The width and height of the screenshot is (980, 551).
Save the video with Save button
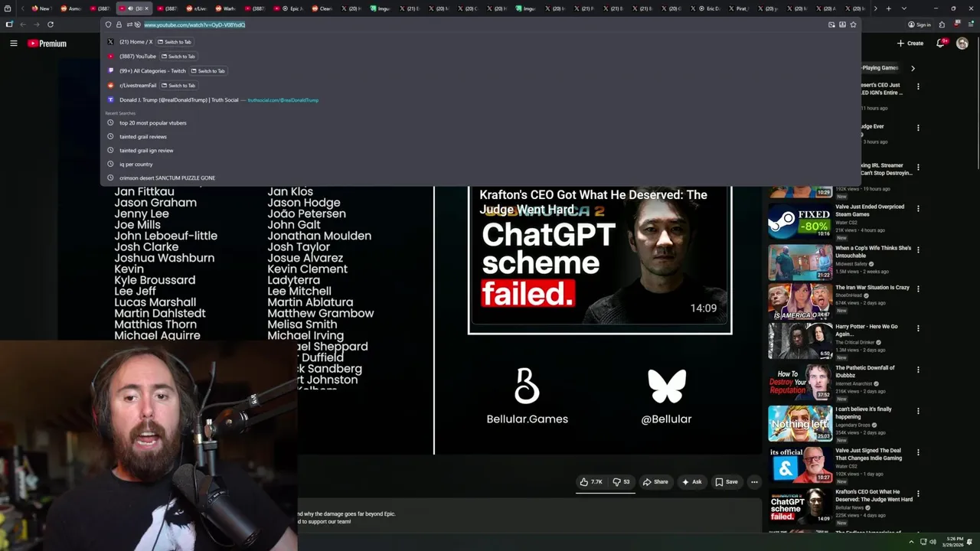click(727, 482)
